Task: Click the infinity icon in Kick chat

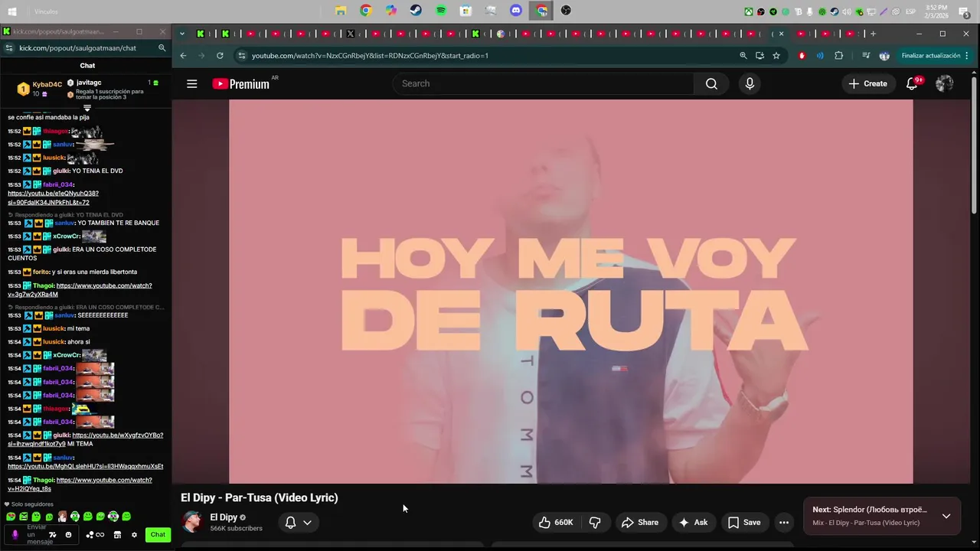Action: pos(100,535)
